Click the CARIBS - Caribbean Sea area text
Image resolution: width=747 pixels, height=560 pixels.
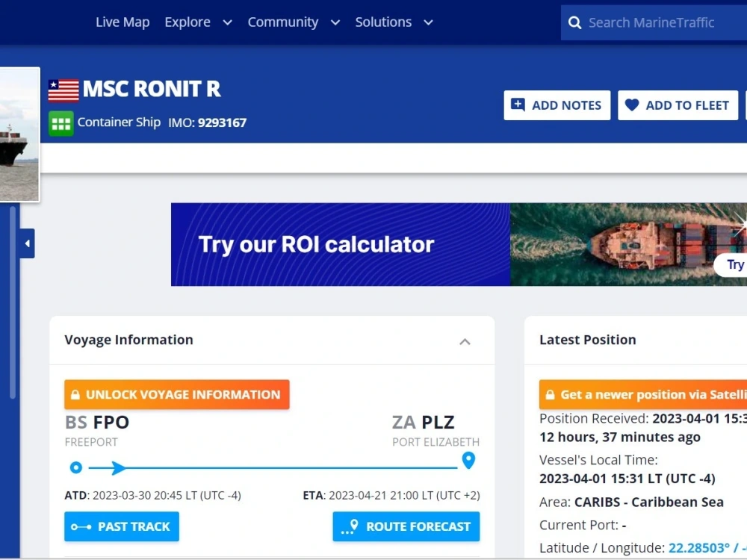649,503
